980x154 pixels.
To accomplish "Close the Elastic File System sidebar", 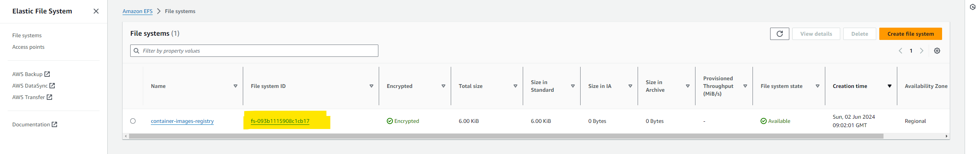I will 96,11.
